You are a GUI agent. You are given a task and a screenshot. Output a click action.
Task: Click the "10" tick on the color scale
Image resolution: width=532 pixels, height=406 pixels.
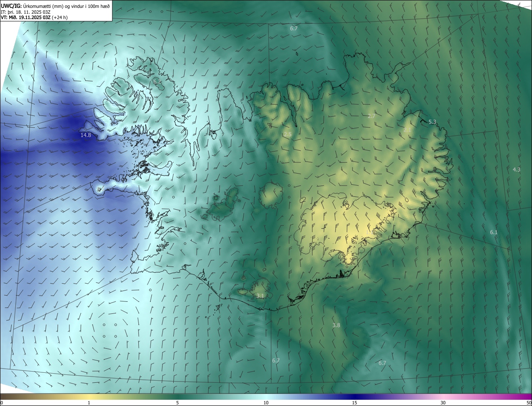[266, 403]
